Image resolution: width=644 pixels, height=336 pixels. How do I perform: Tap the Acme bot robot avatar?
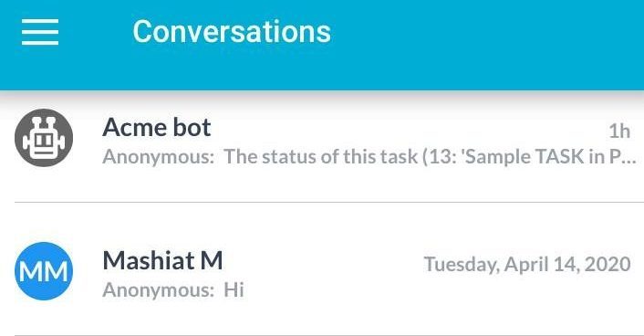(44, 137)
